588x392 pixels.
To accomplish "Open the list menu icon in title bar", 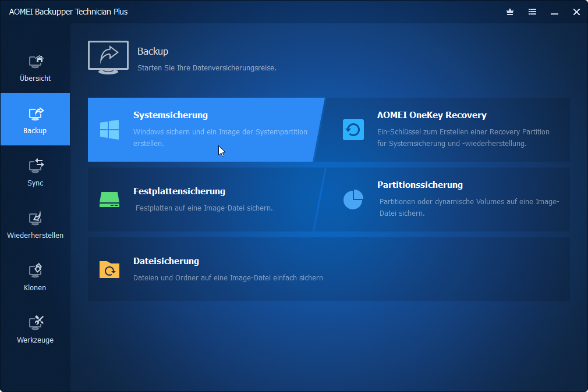I will pyautogui.click(x=532, y=12).
